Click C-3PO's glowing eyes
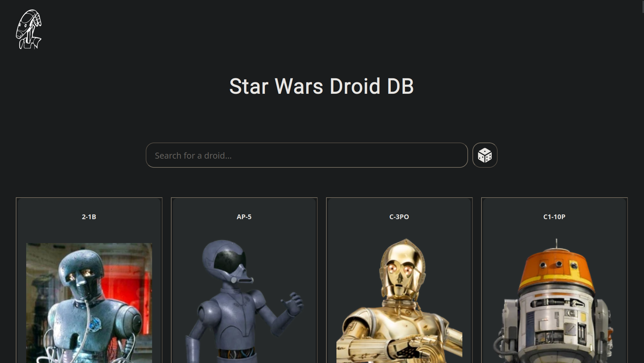644x363 pixels. (x=400, y=269)
